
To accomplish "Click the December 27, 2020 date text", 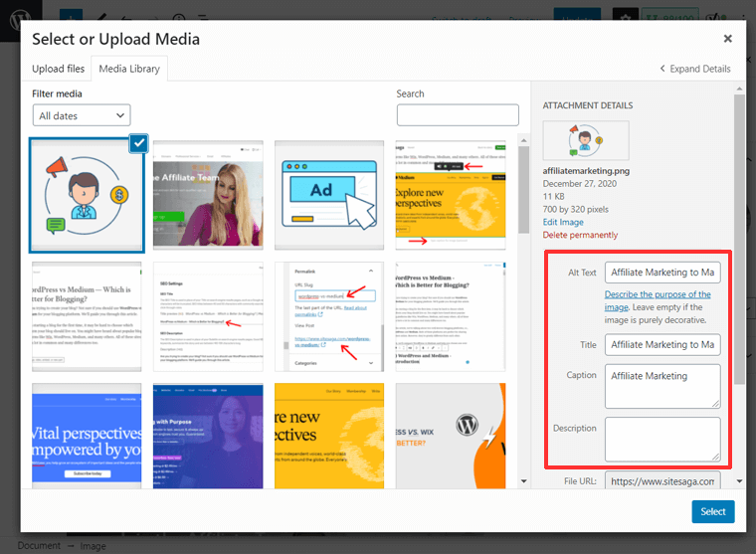I will pyautogui.click(x=580, y=184).
